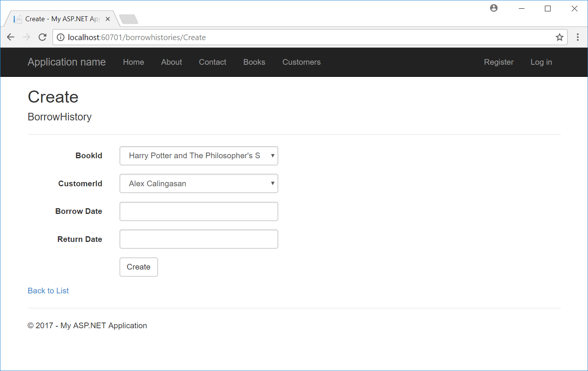The width and height of the screenshot is (588, 371).
Task: Follow the Back to List link
Action: tap(48, 290)
